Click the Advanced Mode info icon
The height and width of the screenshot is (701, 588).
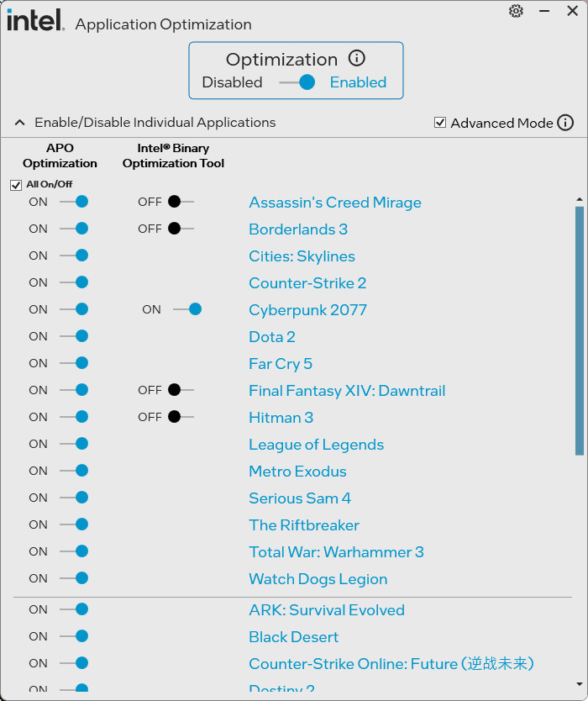pos(565,123)
